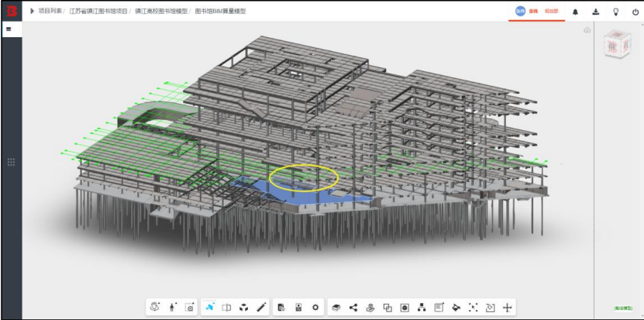Open notifications bell
This screenshot has height=320, width=644.
pos(575,12)
